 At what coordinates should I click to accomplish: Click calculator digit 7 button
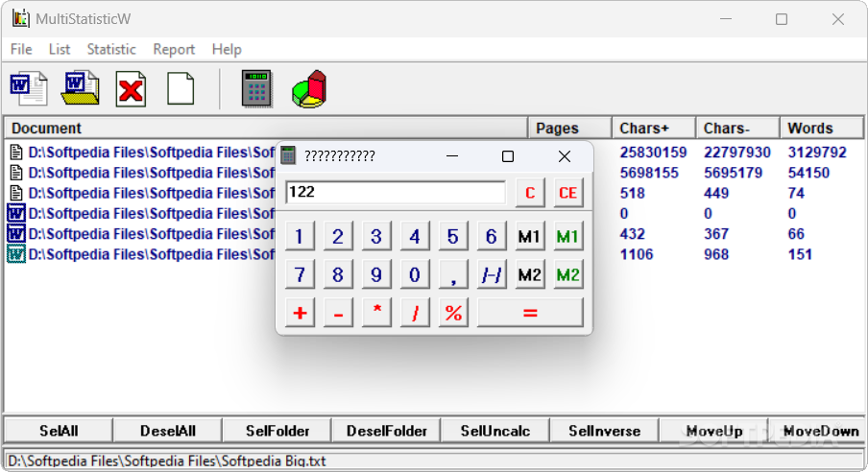pyautogui.click(x=300, y=274)
